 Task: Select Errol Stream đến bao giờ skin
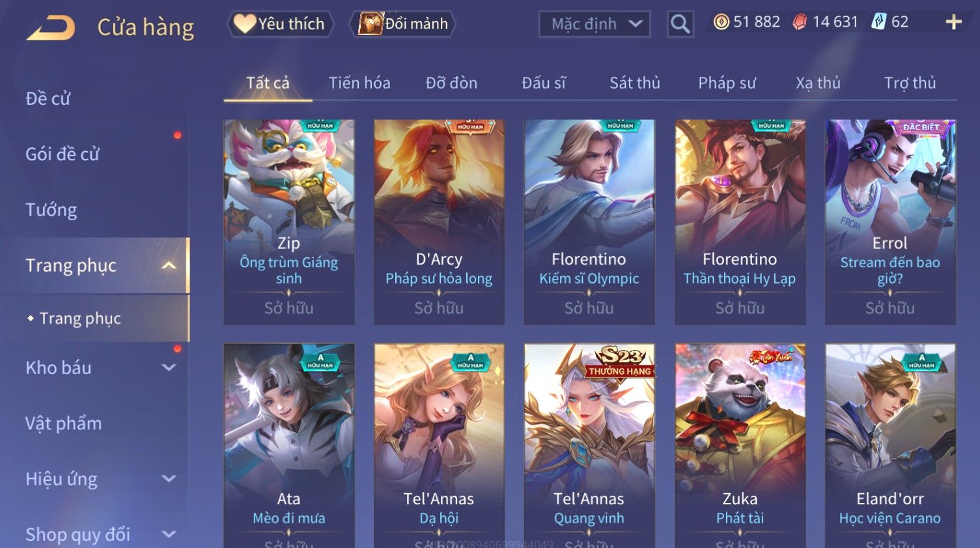pyautogui.click(x=890, y=222)
